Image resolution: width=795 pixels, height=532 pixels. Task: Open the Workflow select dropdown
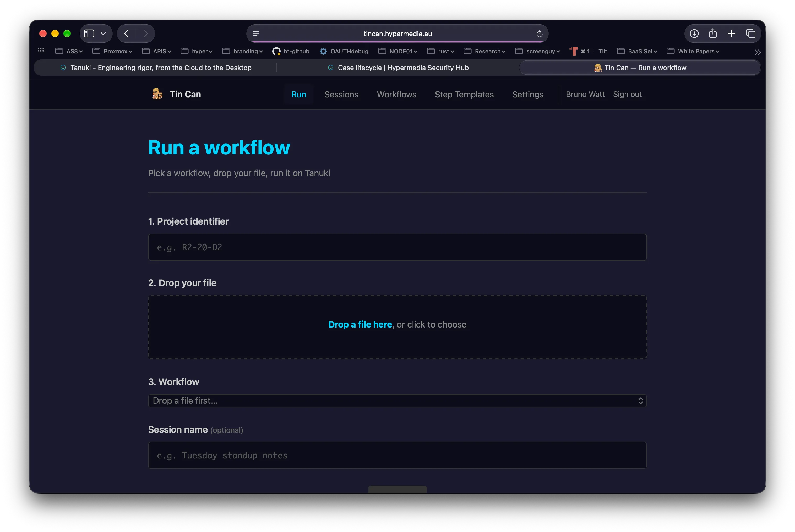point(397,401)
